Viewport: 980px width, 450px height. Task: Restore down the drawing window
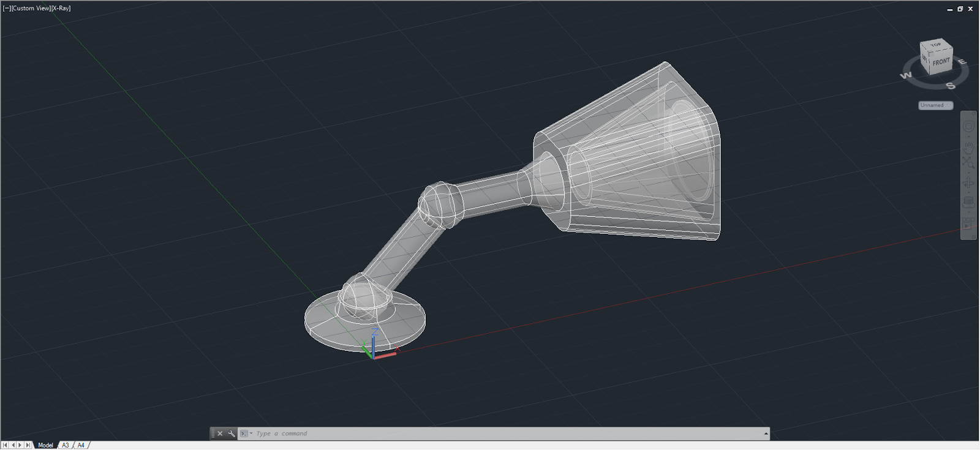point(960,9)
